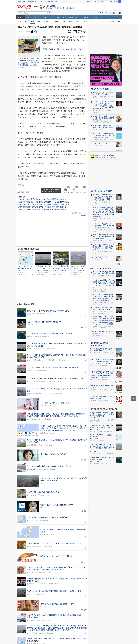Open ロシア極東でM8.7の地震 article
Screen dimensions: 138x644
click(49, 333)
